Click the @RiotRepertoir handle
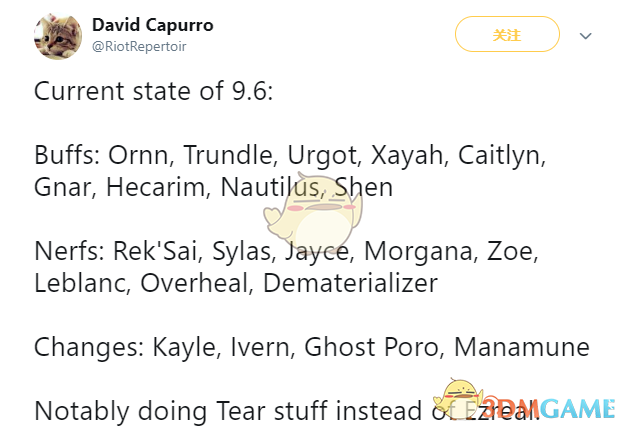The height and width of the screenshot is (427, 626). (138, 46)
